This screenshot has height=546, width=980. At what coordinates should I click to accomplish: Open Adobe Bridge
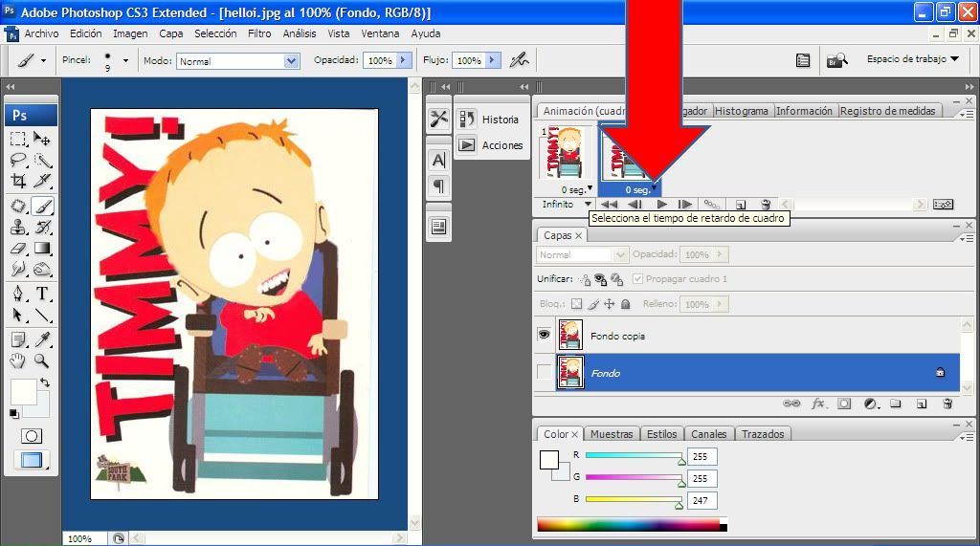coord(836,60)
